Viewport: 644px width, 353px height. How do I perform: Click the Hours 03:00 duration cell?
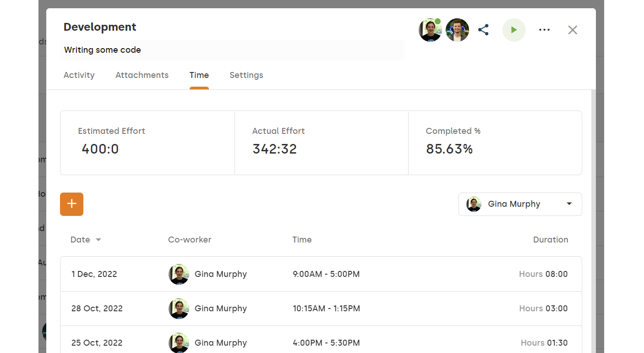click(x=543, y=309)
